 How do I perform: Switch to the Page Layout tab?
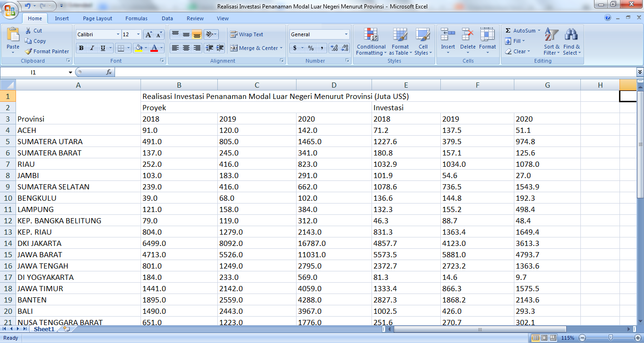(98, 18)
